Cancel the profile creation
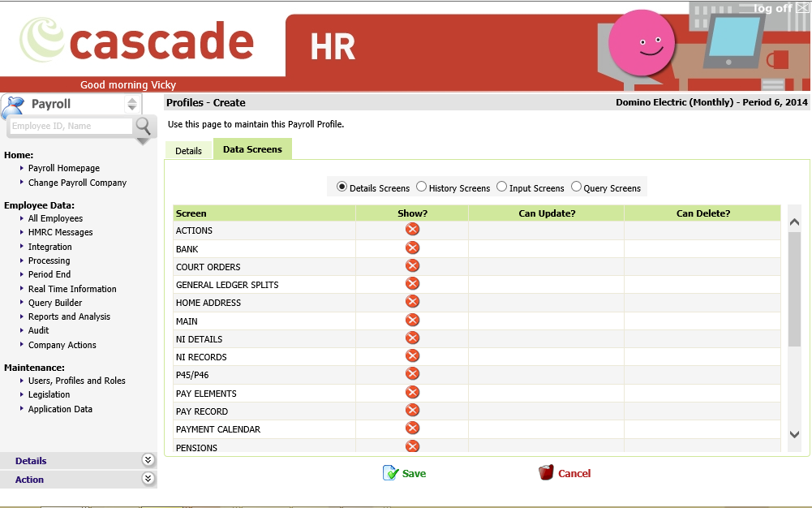The width and height of the screenshot is (812, 508). (565, 473)
